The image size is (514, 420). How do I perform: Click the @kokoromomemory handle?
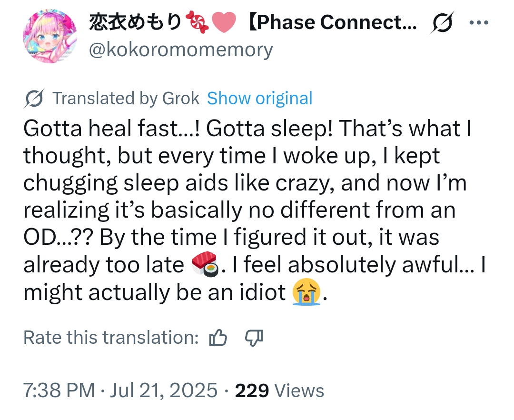point(181,50)
